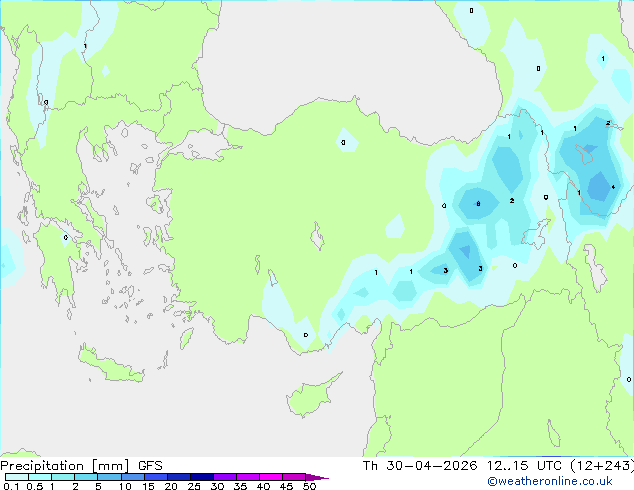Click the island of Crete on the map
Viewport: 634px width, 490px height.
pos(111,366)
